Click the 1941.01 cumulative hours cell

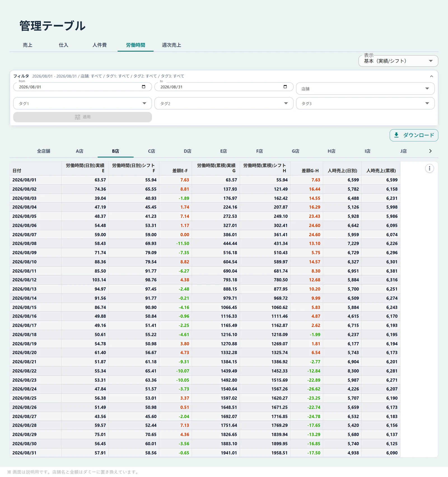tap(216, 453)
